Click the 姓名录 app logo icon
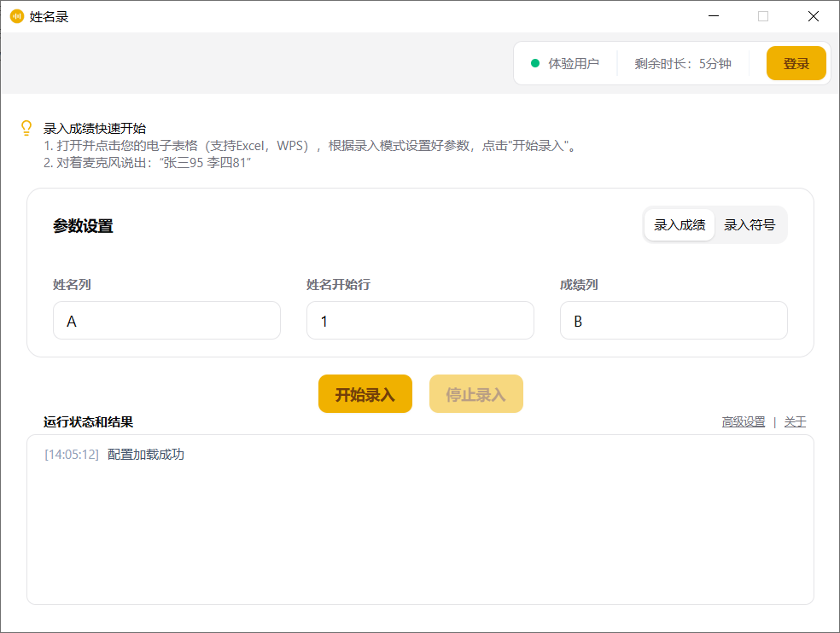 (17, 16)
